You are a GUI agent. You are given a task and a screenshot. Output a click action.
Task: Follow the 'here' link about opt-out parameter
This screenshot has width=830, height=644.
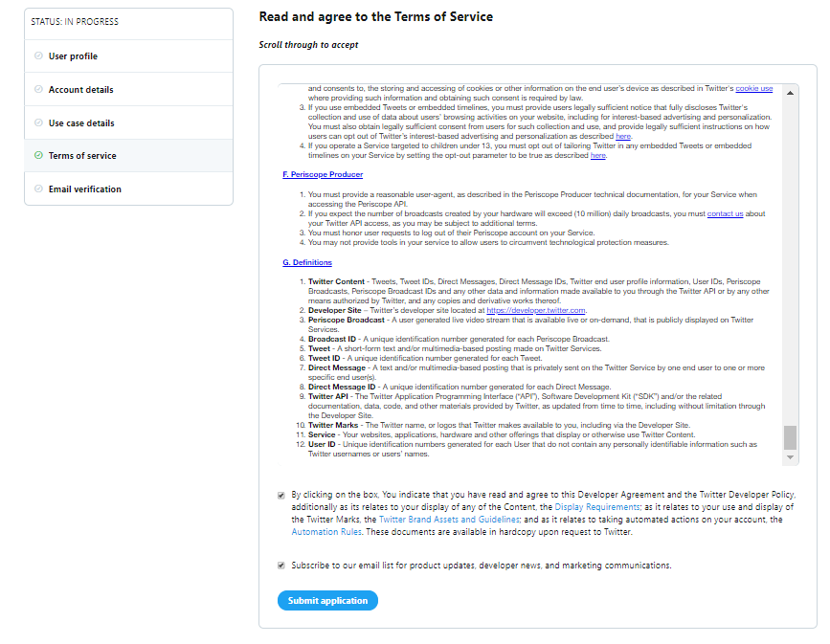[597, 155]
